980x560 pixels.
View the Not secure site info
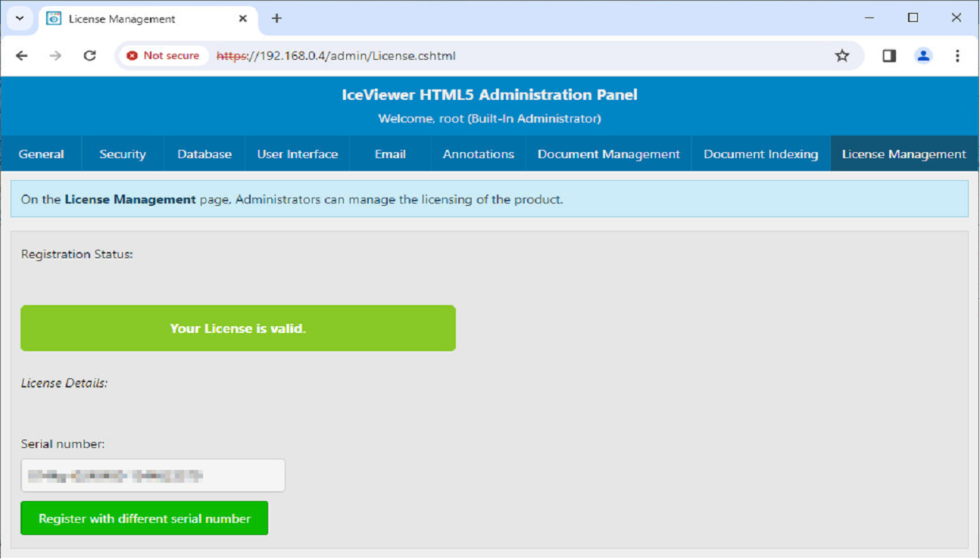pyautogui.click(x=163, y=55)
